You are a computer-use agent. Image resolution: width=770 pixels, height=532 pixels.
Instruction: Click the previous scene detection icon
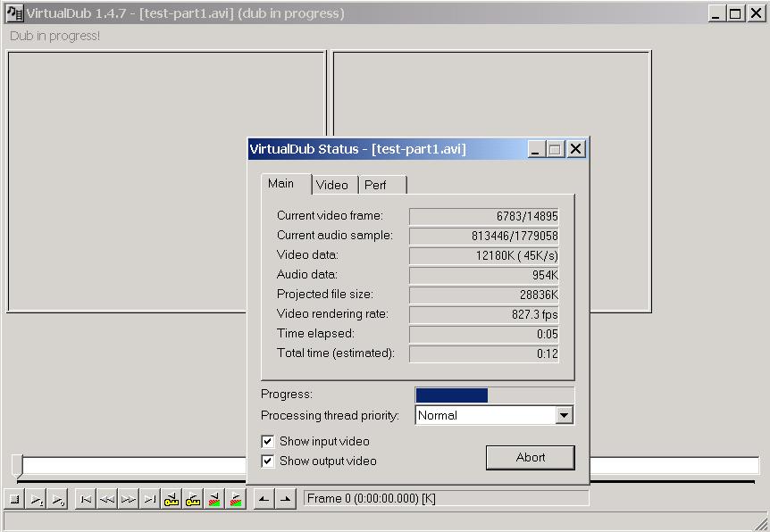click(x=214, y=499)
